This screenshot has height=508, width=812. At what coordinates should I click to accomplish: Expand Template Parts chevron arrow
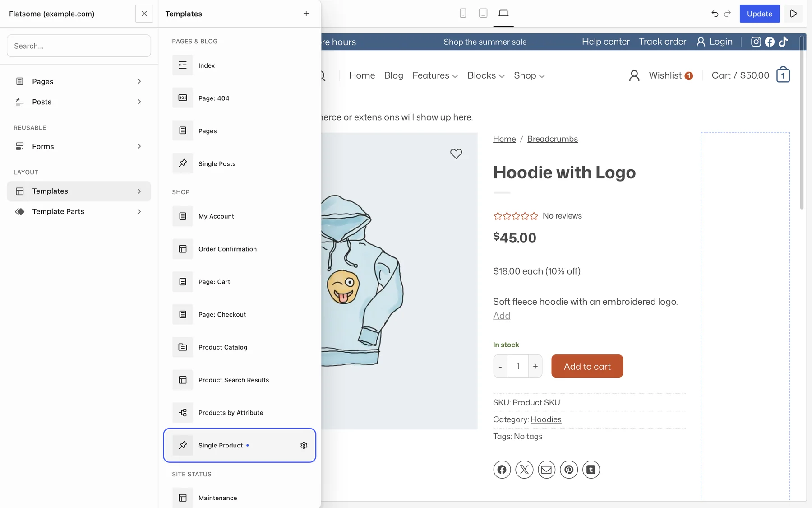click(139, 211)
